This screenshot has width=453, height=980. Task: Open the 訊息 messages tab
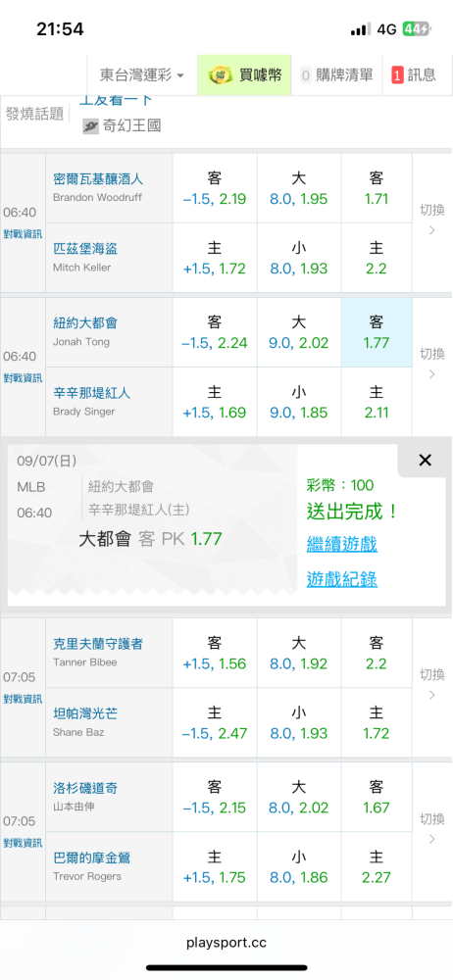[x=414, y=75]
